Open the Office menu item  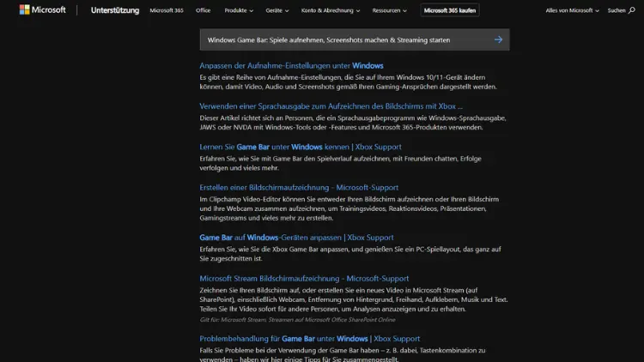203,10
